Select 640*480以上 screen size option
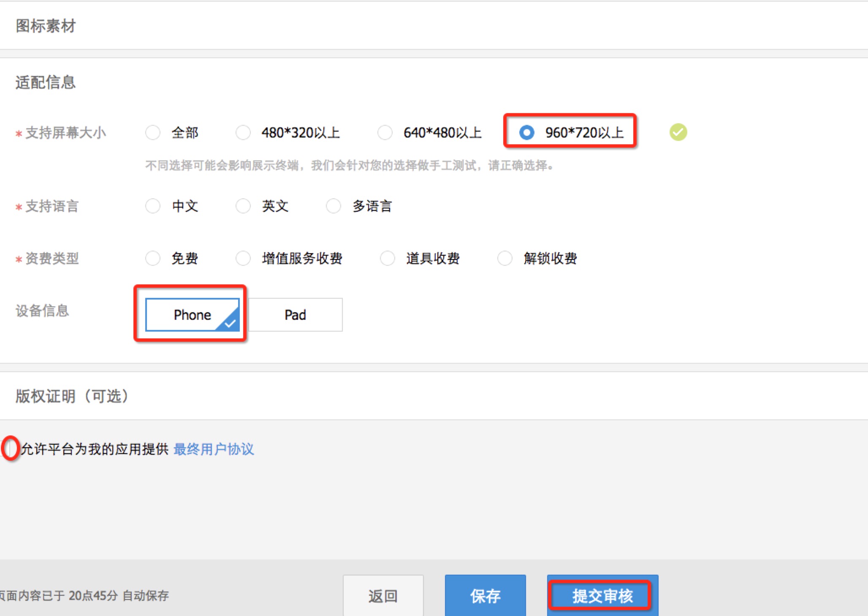868x616 pixels. tap(385, 132)
